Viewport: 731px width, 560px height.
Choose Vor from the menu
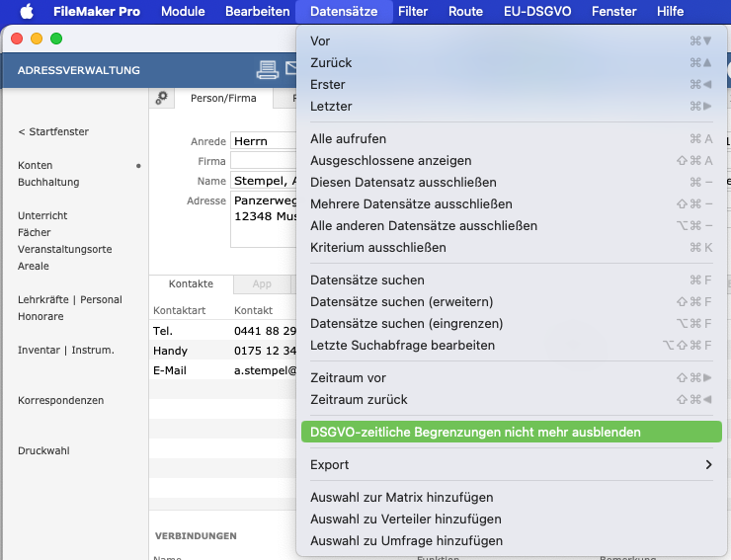coord(512,41)
